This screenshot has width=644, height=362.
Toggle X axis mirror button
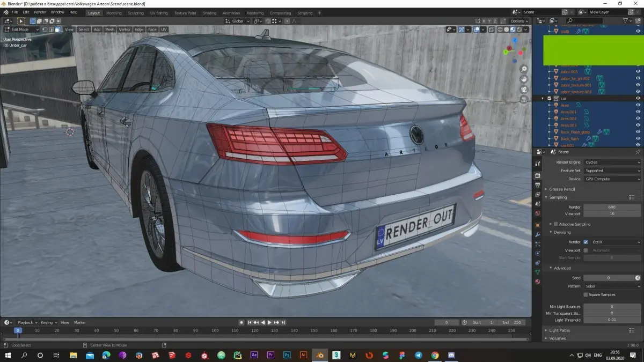(x=484, y=21)
